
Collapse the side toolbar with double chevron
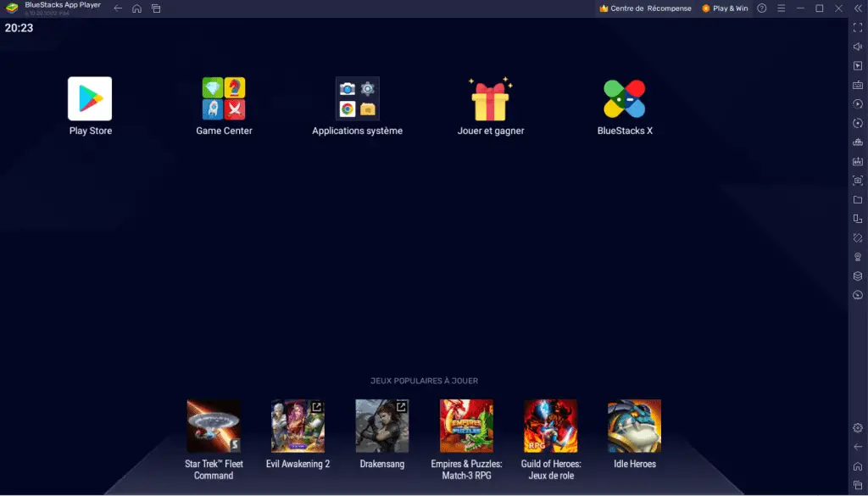pyautogui.click(x=858, y=8)
